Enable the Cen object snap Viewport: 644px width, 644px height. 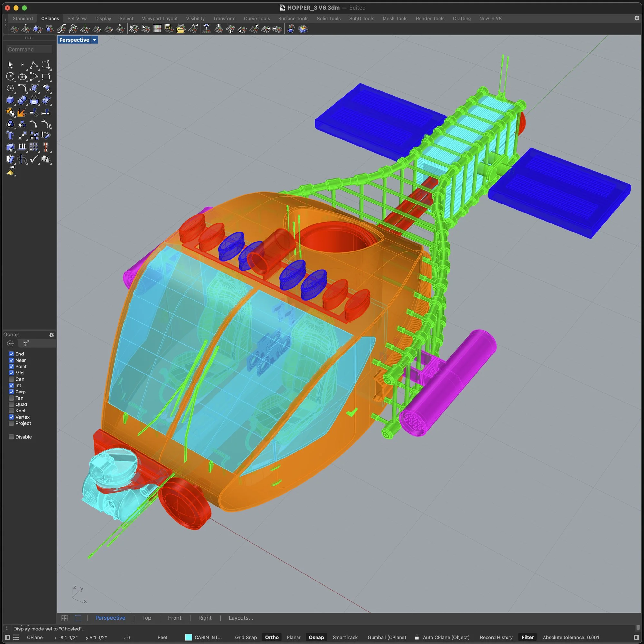click(11, 379)
